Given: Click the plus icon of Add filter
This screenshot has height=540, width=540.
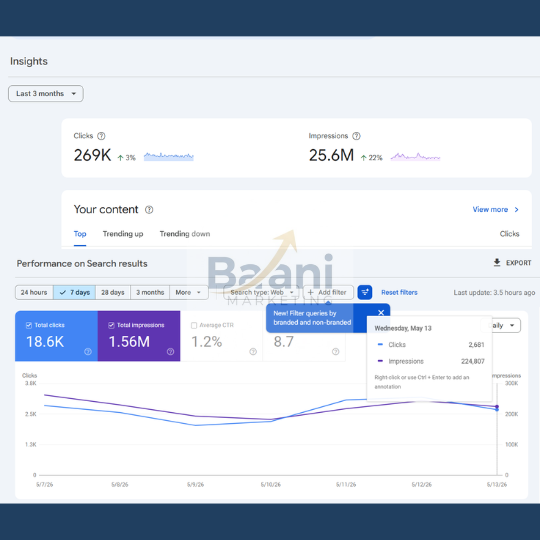Looking at the screenshot, I should [310, 292].
